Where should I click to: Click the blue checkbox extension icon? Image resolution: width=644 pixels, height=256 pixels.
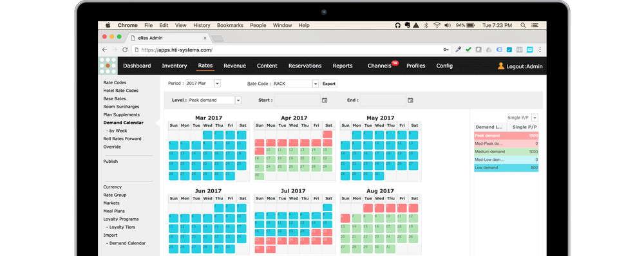pos(509,50)
